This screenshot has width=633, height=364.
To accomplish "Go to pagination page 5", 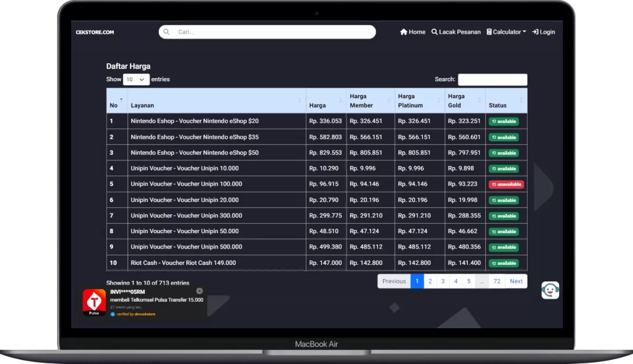I will click(x=469, y=281).
